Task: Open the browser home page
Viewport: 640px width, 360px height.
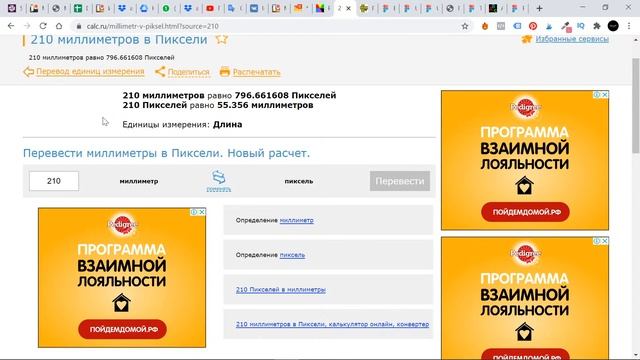Action: coord(59,26)
